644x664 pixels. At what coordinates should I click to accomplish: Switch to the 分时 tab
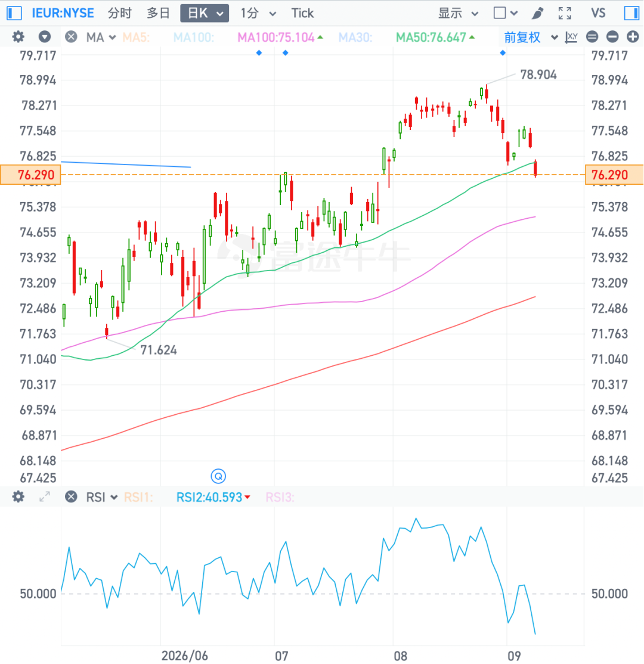[x=120, y=13]
